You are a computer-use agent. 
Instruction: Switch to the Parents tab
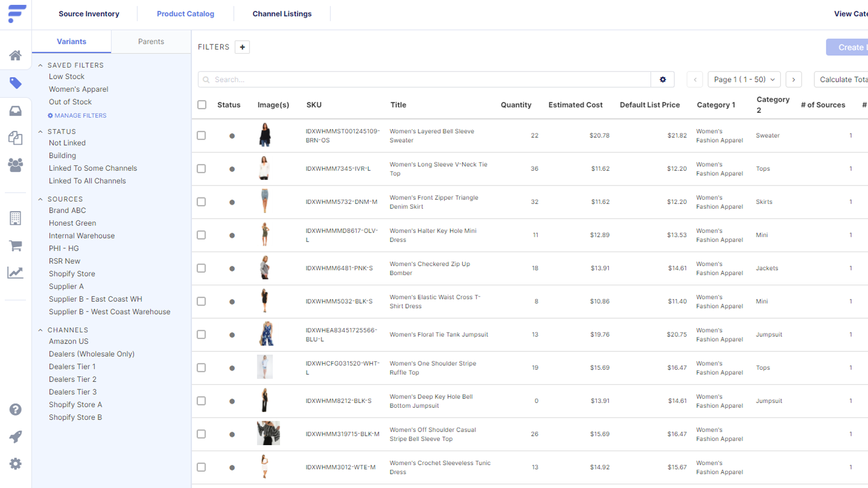(151, 41)
